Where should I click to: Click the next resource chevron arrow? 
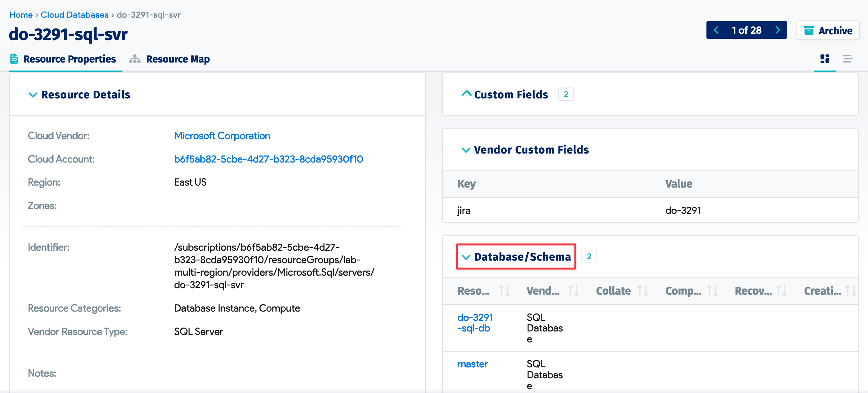pos(777,30)
